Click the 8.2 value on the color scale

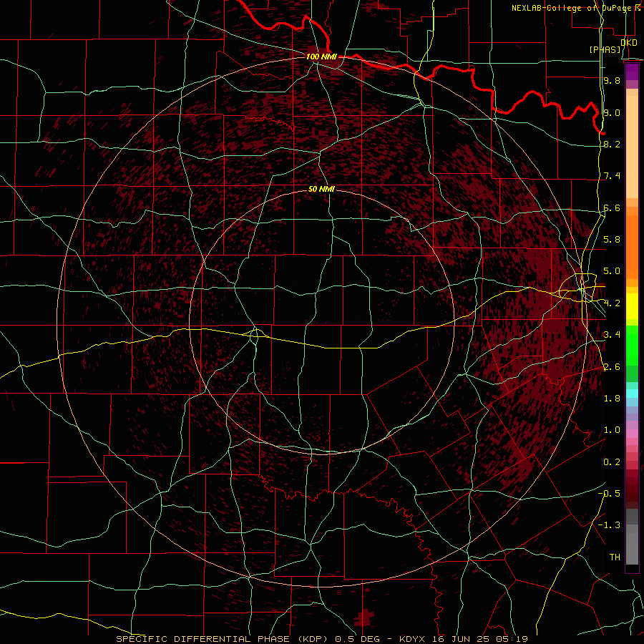[x=612, y=144]
